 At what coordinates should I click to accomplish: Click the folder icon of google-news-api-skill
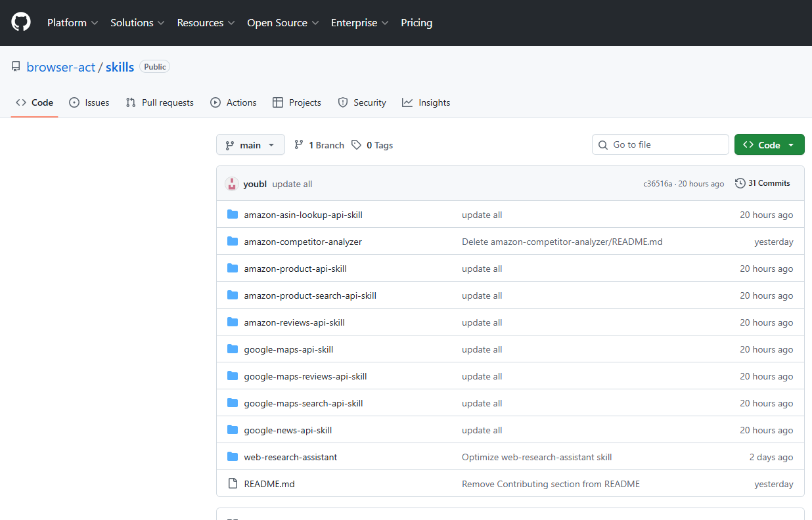click(x=233, y=429)
